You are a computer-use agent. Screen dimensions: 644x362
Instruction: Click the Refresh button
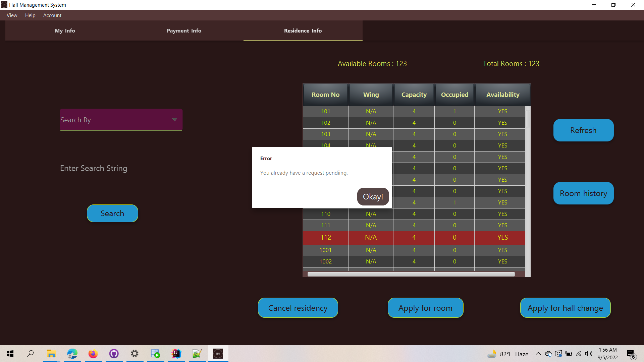[x=583, y=130]
